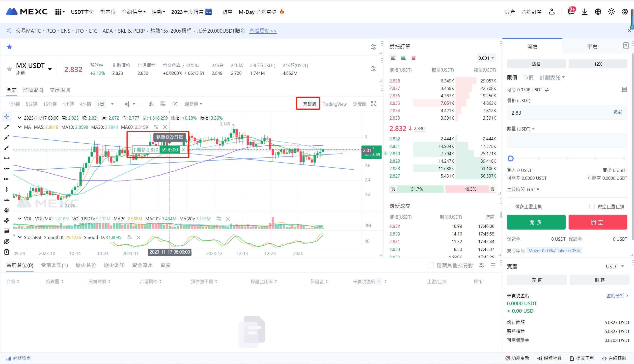Click the chart screenshot camera icon
Viewport: 634px width, 364px height.
[175, 104]
